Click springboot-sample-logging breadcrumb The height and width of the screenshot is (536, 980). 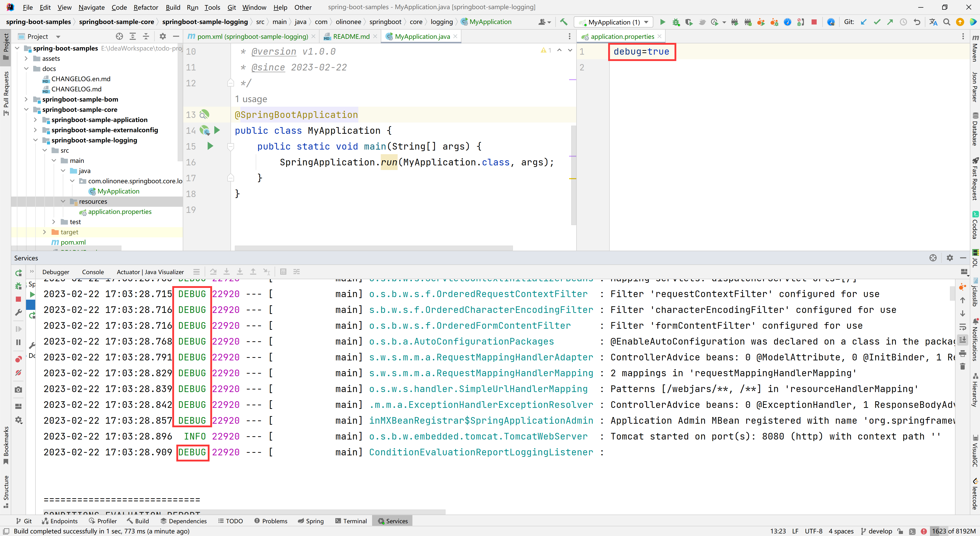(x=205, y=22)
